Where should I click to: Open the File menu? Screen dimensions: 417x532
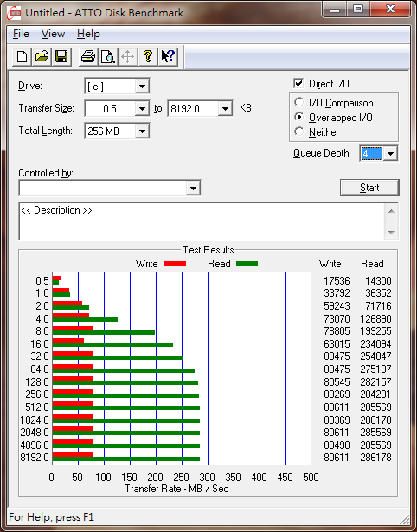tap(21, 34)
